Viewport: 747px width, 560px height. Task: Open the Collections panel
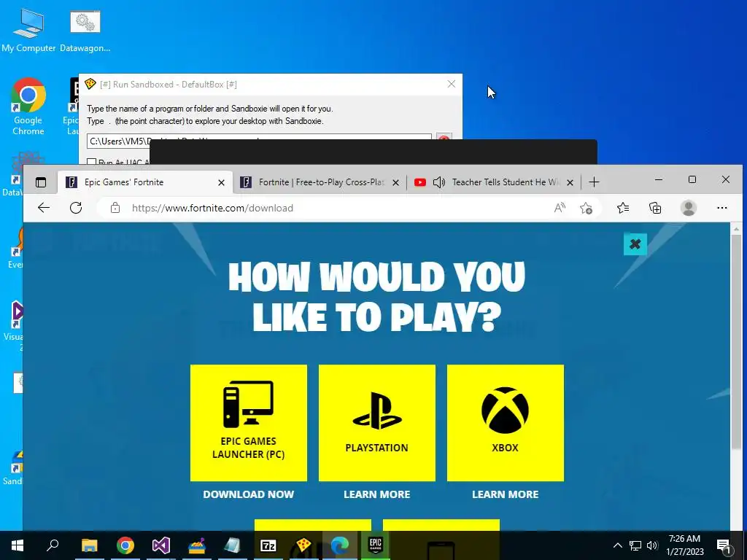(x=655, y=208)
